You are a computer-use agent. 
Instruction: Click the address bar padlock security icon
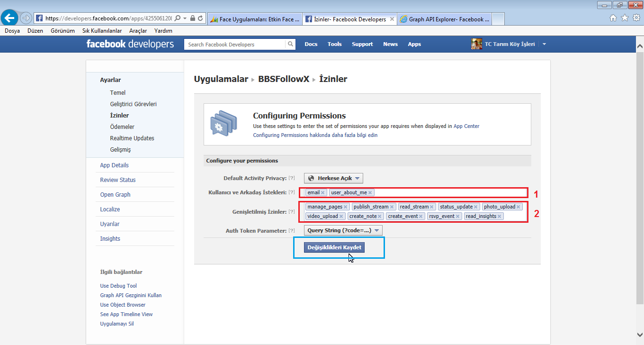(x=192, y=18)
